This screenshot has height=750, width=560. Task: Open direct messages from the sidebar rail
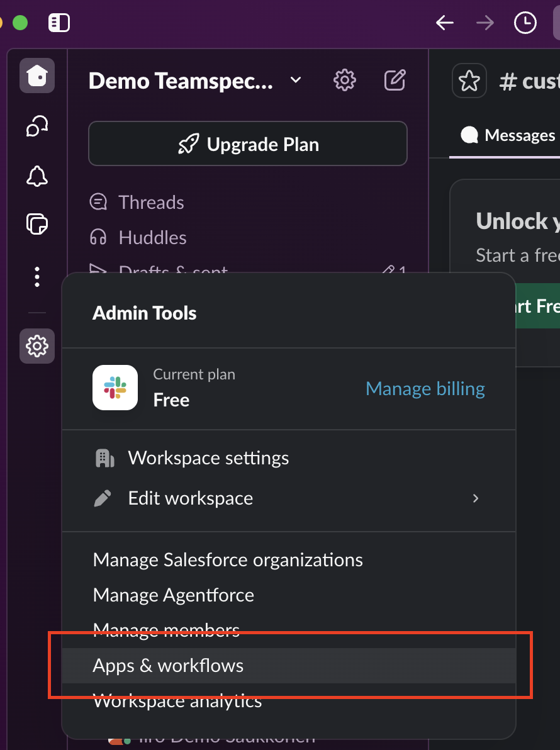(36, 126)
